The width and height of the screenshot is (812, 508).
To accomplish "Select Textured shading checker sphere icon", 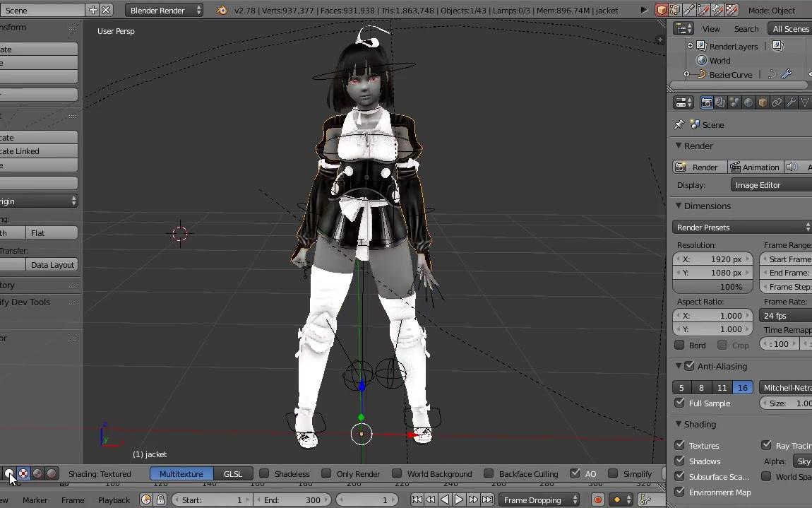I will tap(23, 473).
